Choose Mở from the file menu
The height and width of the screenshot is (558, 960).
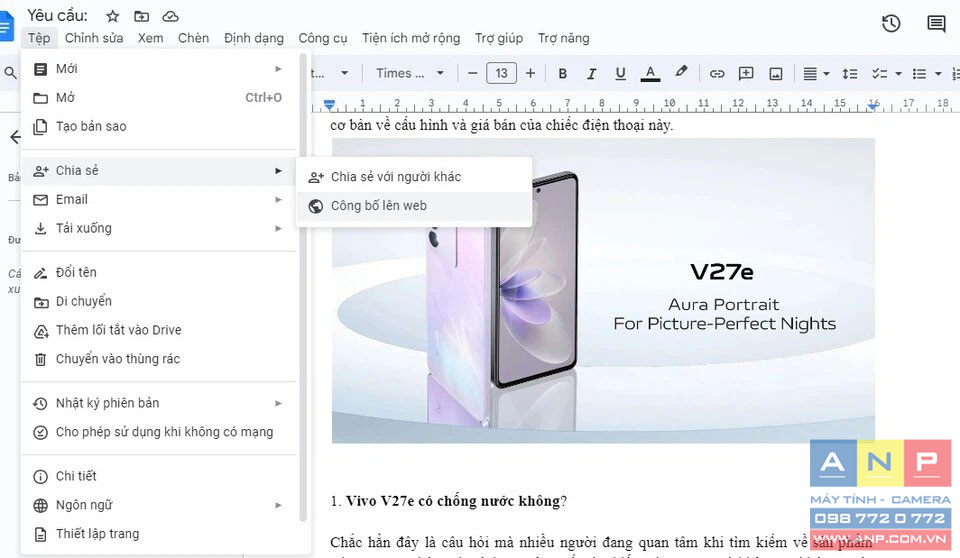[x=159, y=97]
